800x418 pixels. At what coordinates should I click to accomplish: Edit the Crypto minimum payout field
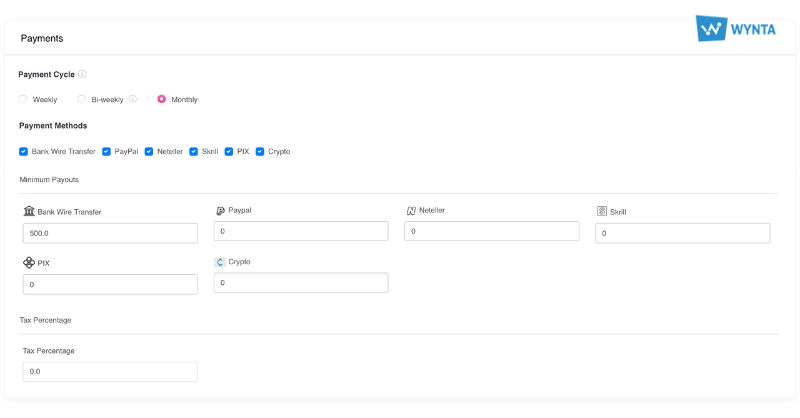click(x=301, y=283)
